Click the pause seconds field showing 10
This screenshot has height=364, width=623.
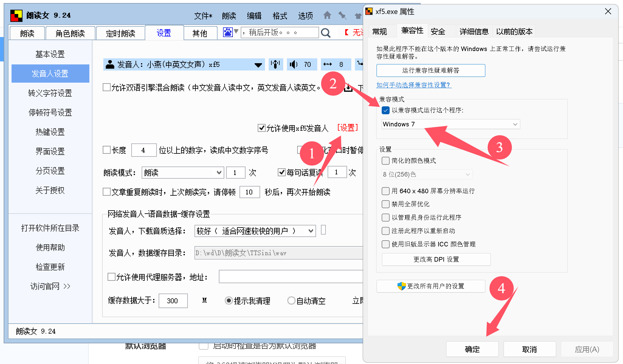250,192
